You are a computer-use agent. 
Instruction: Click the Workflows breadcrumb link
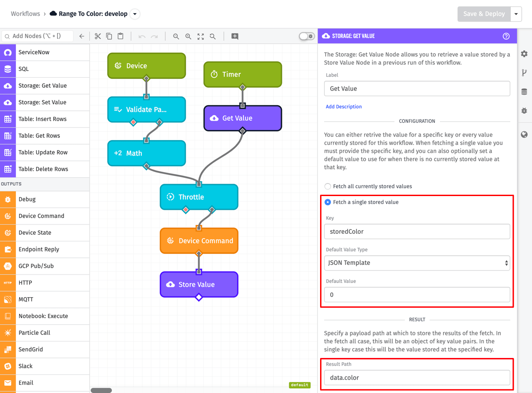click(x=25, y=14)
